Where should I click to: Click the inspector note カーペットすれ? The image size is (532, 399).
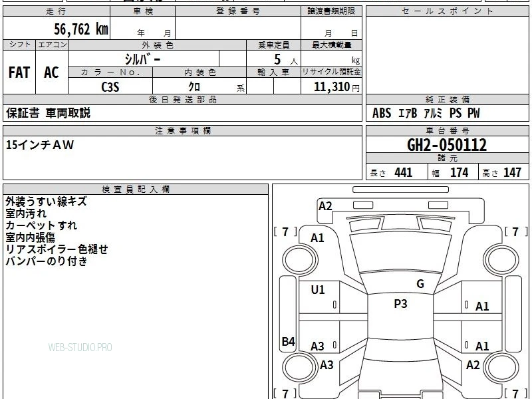(41, 225)
